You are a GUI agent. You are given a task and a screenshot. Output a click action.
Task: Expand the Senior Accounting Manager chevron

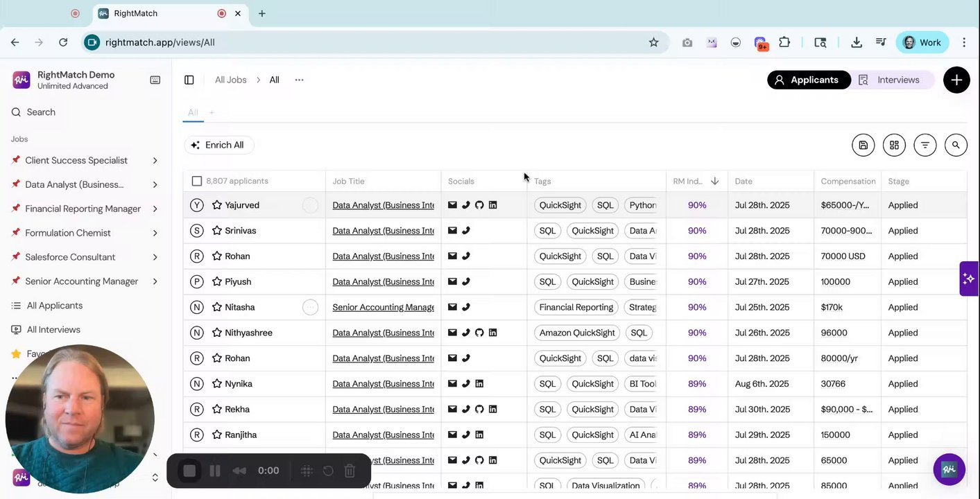[x=155, y=281]
